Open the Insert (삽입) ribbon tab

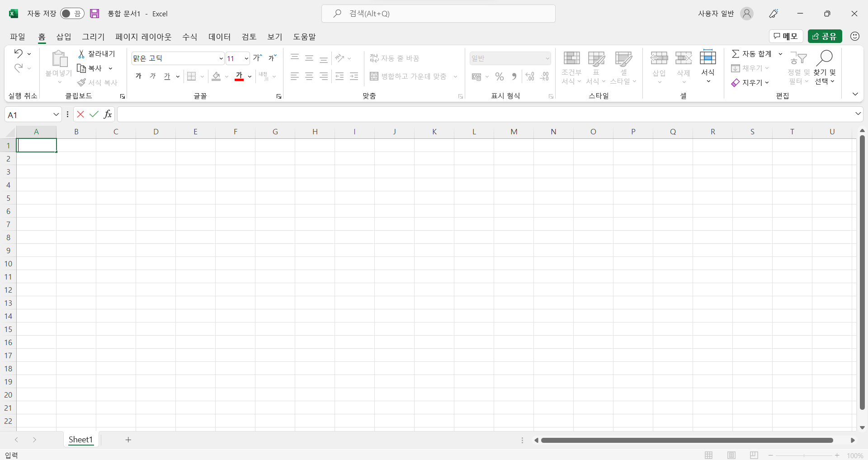pos(64,37)
